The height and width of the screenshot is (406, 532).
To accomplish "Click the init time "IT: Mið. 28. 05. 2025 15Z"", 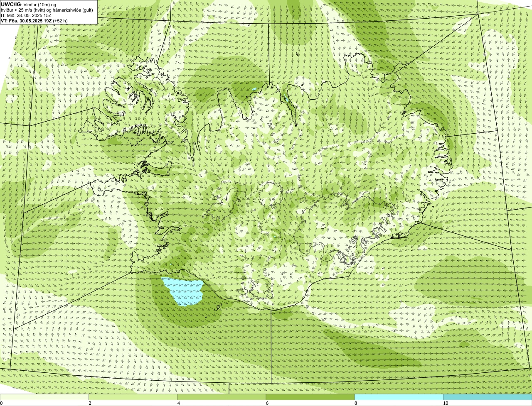I will click(26, 15).
